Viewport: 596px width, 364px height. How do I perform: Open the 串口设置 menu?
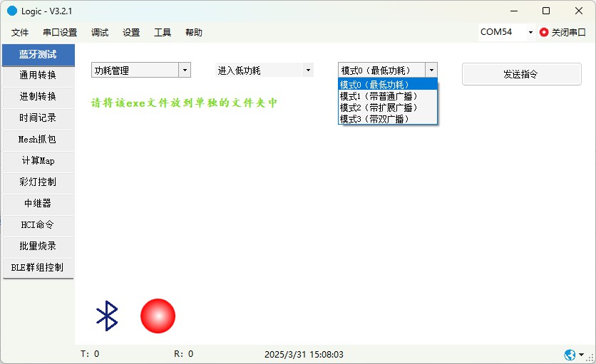pos(60,33)
